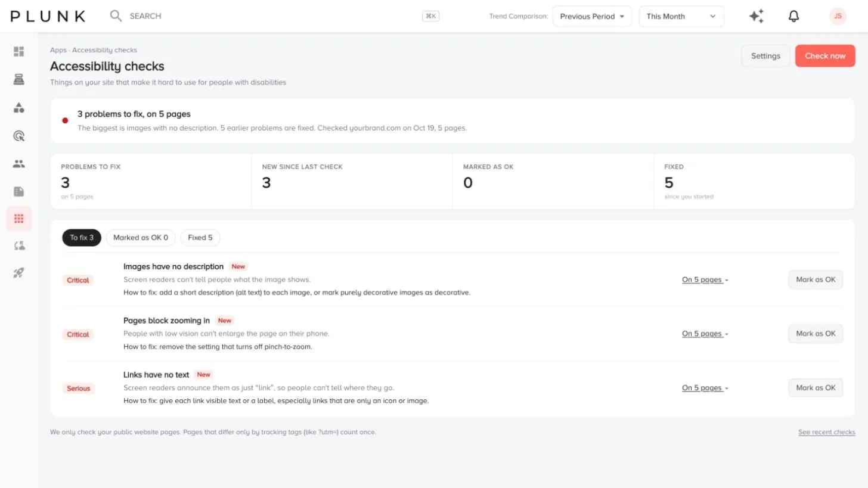Click the Accessibility checks breadcrumb text
The height and width of the screenshot is (488, 868).
point(104,50)
